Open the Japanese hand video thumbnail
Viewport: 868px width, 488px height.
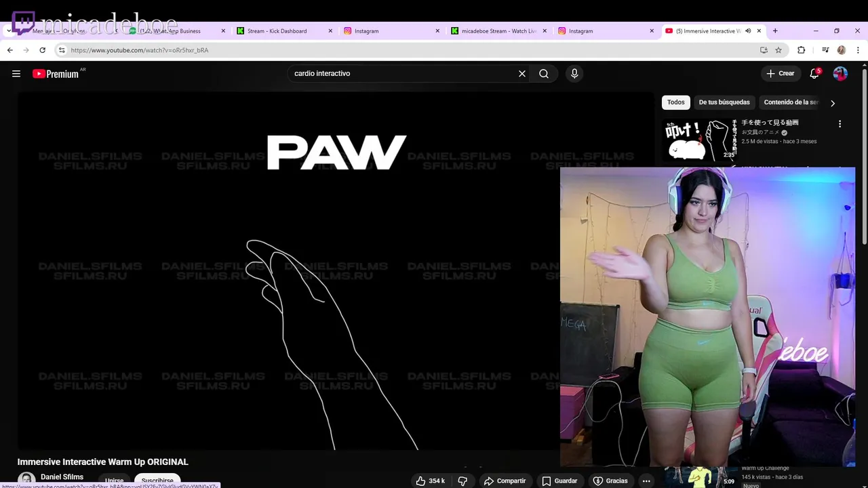(x=699, y=140)
